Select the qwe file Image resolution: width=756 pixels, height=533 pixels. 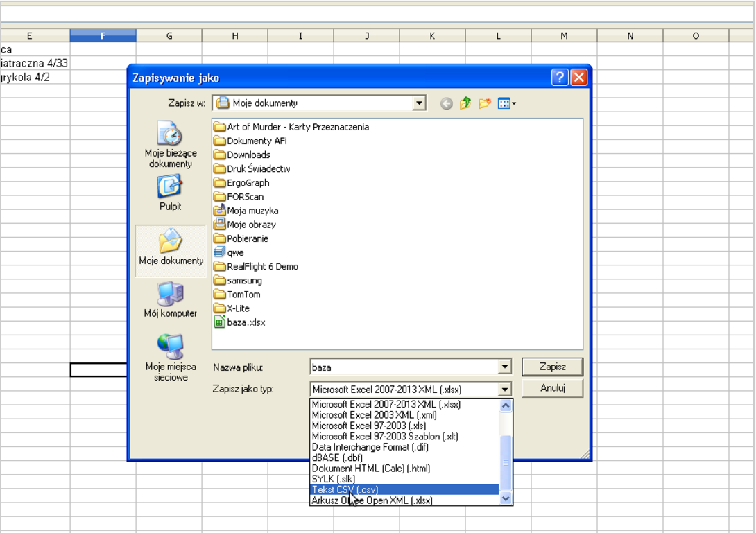pyautogui.click(x=229, y=252)
